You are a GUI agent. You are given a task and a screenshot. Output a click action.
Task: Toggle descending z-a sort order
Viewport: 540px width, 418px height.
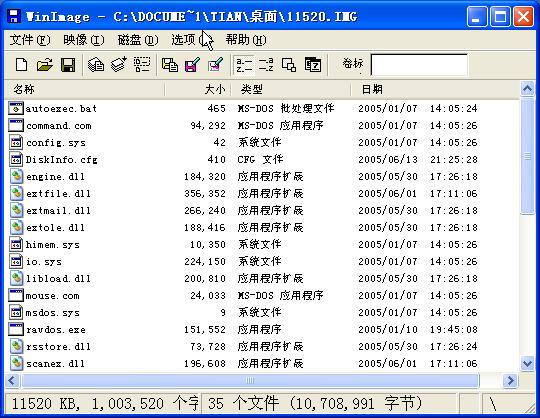coord(266,64)
